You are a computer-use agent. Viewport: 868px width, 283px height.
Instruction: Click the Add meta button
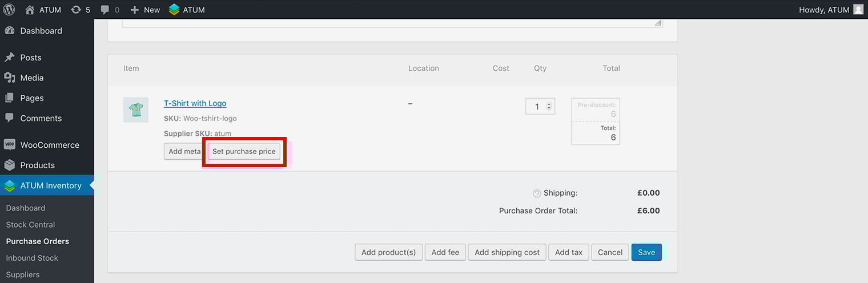[x=184, y=151]
